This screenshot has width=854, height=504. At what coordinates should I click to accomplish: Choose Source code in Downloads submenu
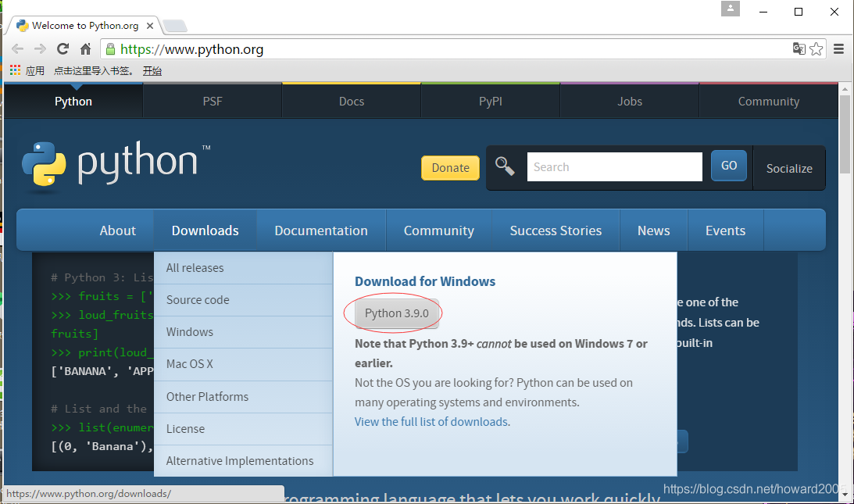coord(244,300)
